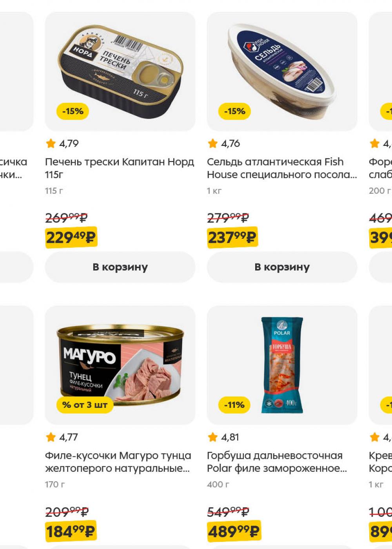This screenshot has width=392, height=549.
Task: Open the Polar горбуша package image
Action: click(x=282, y=365)
